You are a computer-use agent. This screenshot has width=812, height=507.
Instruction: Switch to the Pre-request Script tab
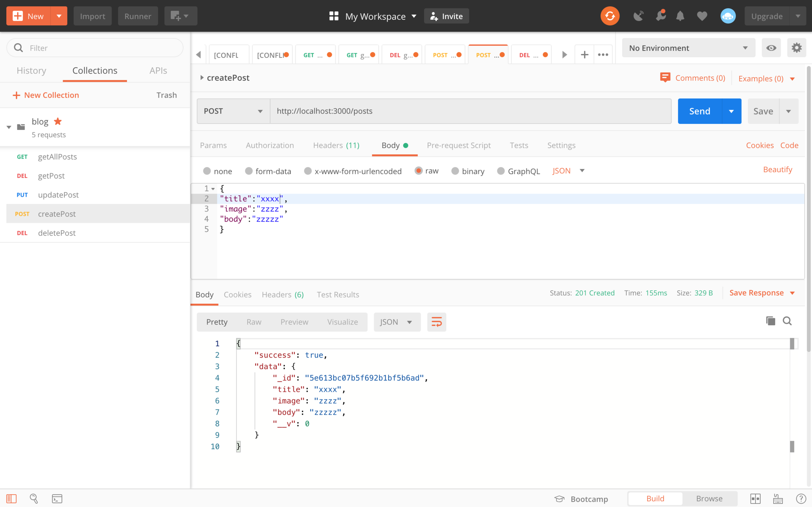click(459, 145)
